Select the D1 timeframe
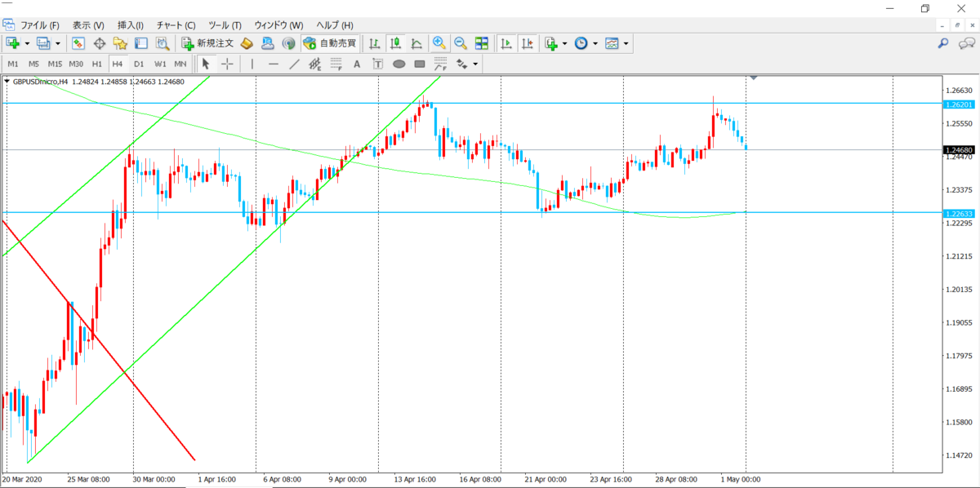The width and height of the screenshot is (980, 488). tap(139, 64)
